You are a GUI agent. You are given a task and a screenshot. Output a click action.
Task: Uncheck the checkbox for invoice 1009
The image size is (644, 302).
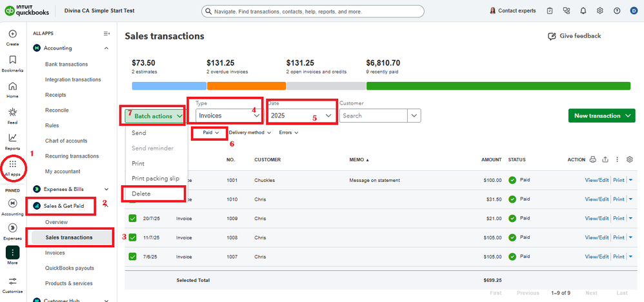(x=132, y=219)
